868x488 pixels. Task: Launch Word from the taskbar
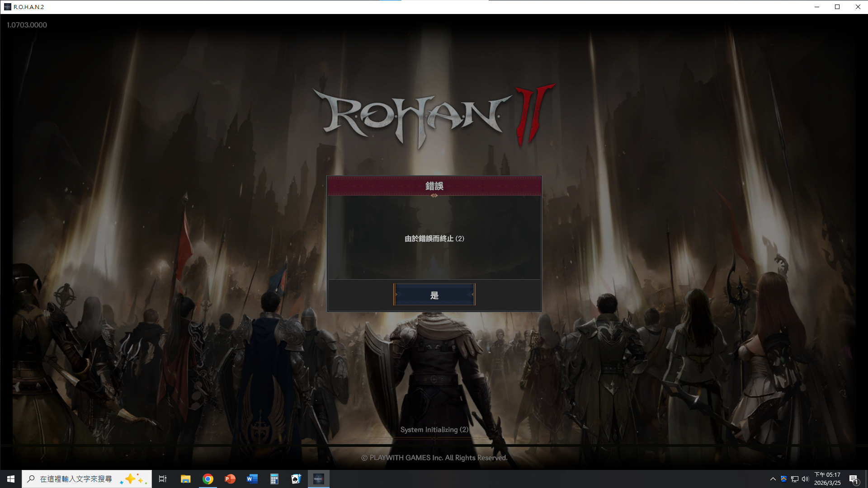[x=252, y=479]
